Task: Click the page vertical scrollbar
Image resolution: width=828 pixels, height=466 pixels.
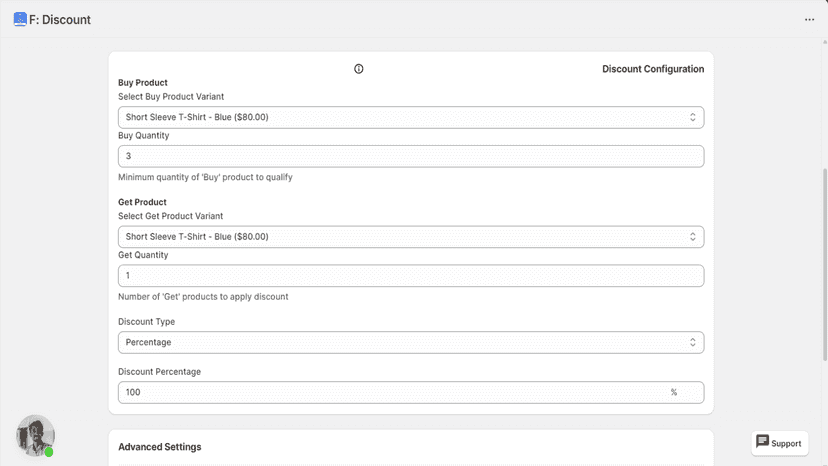Action: coord(825,264)
